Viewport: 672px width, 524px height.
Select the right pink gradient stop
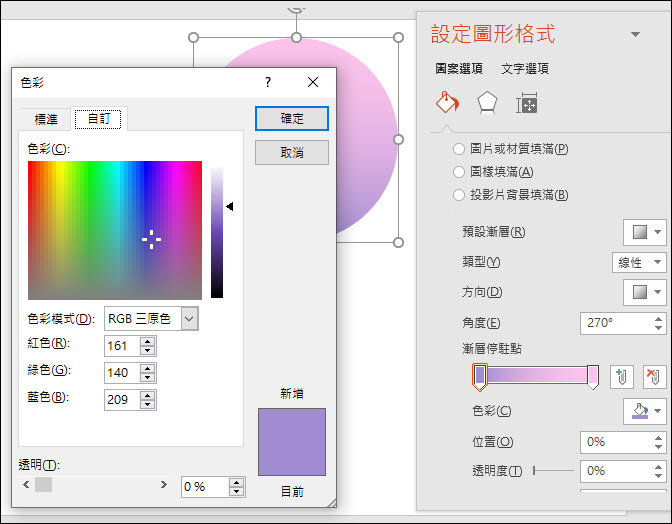point(593,377)
